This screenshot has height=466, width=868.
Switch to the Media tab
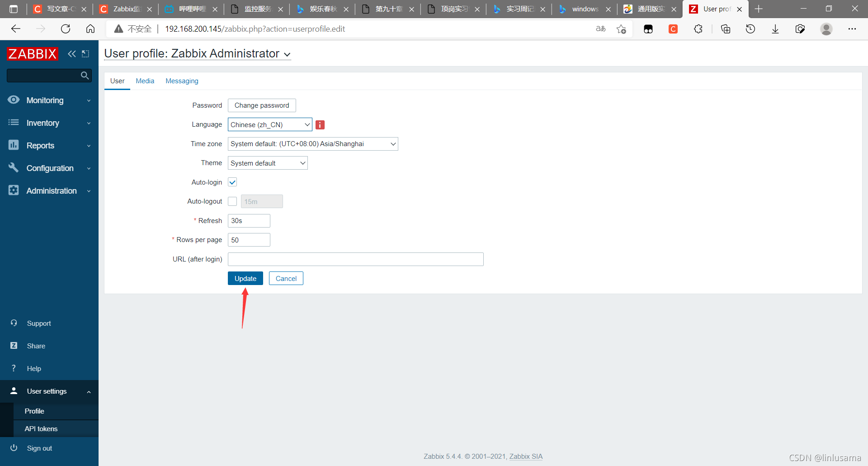(145, 81)
